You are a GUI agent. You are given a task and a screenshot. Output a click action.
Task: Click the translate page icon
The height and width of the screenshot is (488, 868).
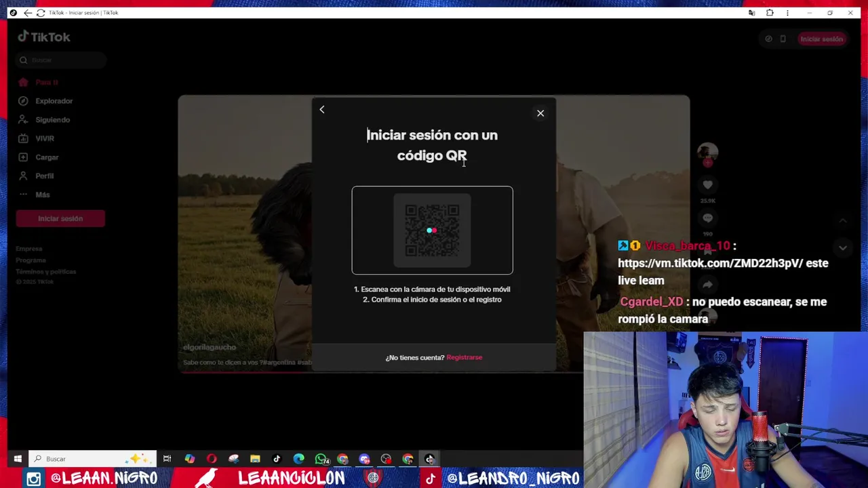coord(751,13)
